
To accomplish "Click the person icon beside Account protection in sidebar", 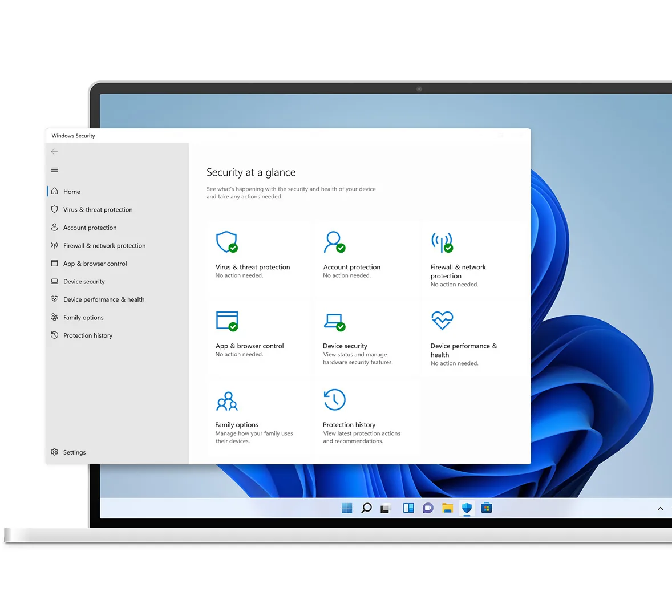I will tap(54, 228).
